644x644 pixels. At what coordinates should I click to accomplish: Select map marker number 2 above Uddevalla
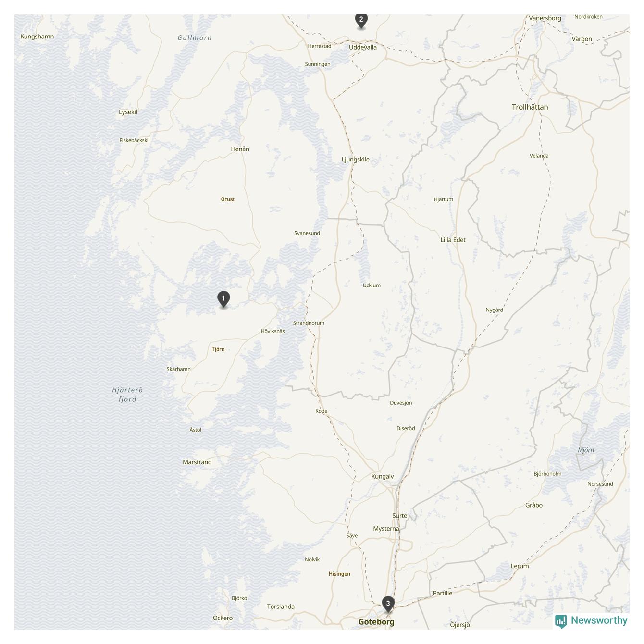[x=361, y=21]
